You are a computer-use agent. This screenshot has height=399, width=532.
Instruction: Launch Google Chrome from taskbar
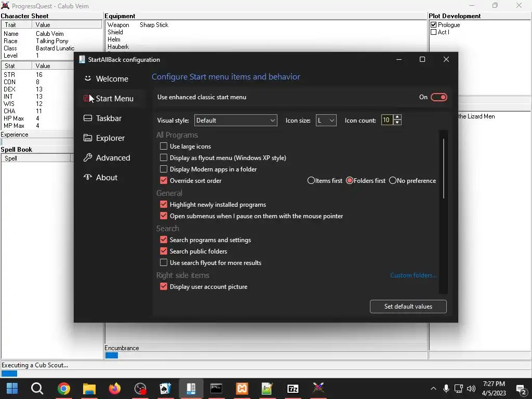pyautogui.click(x=63, y=388)
